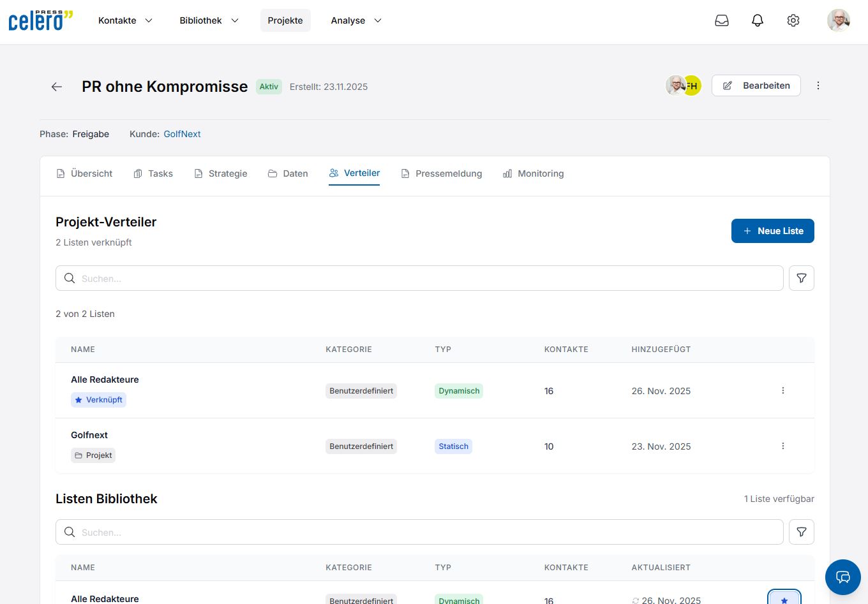Open filter for Listen Bibliothek

[x=802, y=532]
